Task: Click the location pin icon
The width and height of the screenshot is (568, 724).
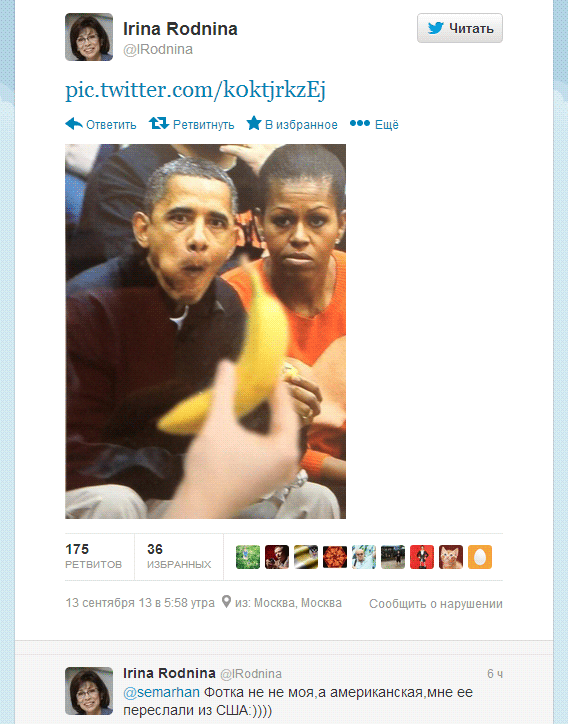Action: (x=226, y=602)
